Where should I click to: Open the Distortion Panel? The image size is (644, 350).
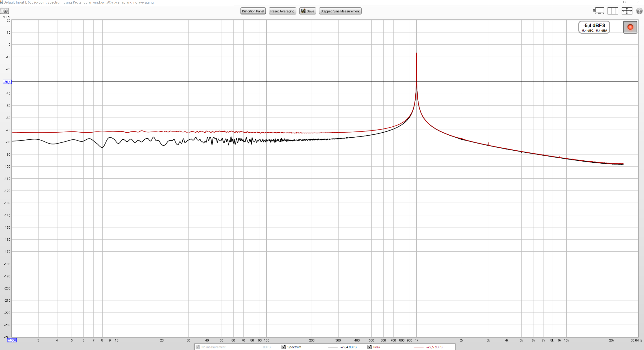253,11
